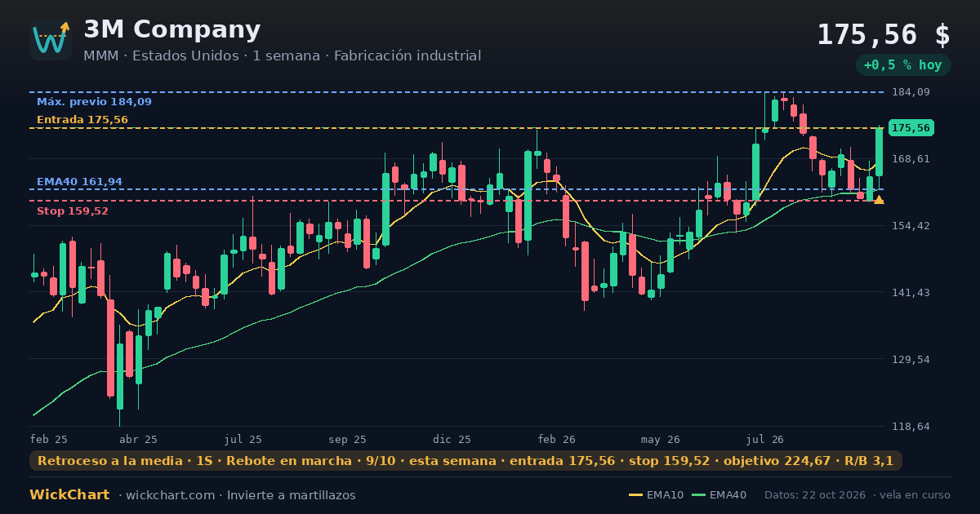Click the 118,64 price axis label
Image resolution: width=980 pixels, height=514 pixels.
[911, 426]
